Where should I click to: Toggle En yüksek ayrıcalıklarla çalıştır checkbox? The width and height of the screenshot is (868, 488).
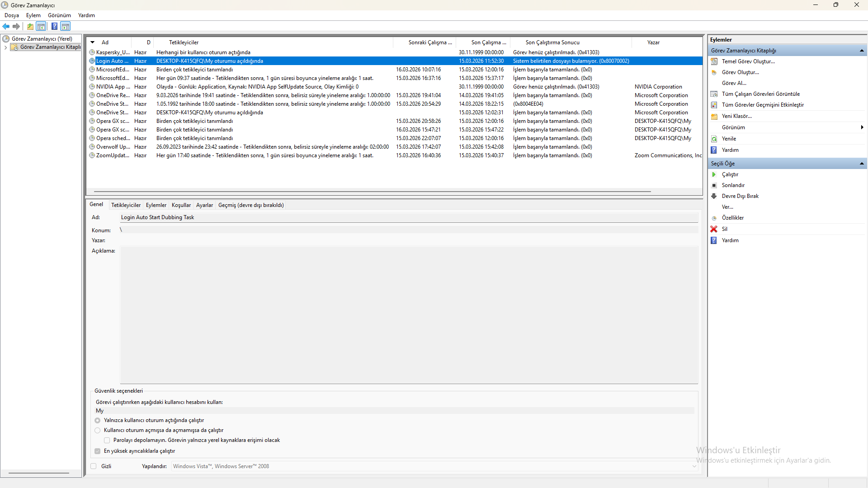pyautogui.click(x=98, y=451)
